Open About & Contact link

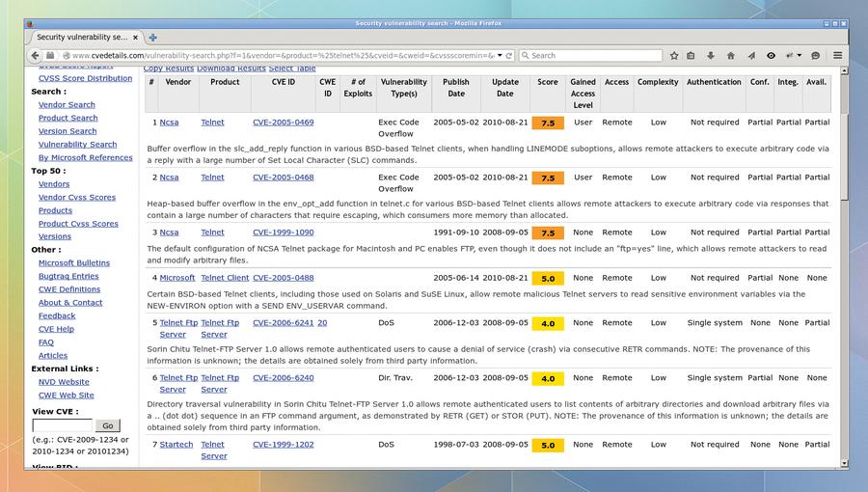[70, 303]
